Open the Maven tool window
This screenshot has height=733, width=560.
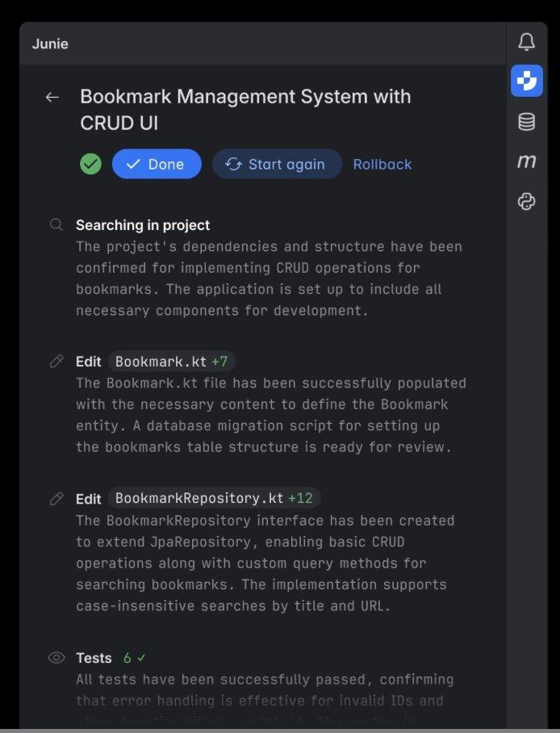point(526,161)
